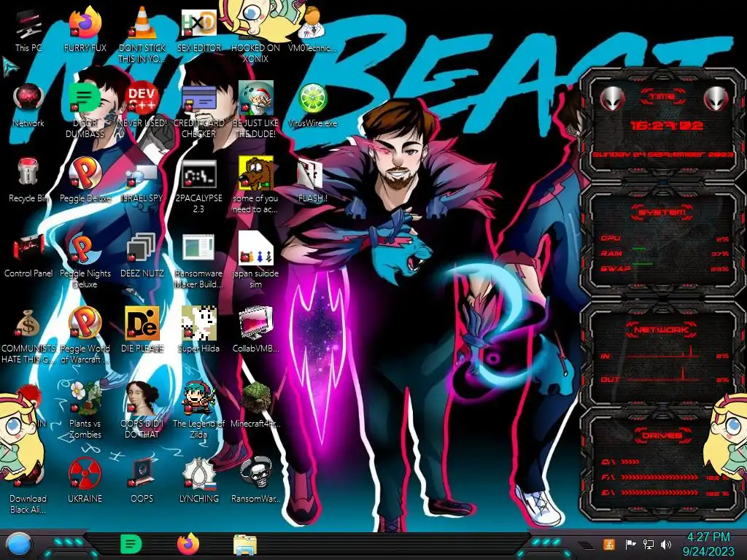Open File Explorer from the taskbar
Screen dimensions: 747x560
pos(245,545)
